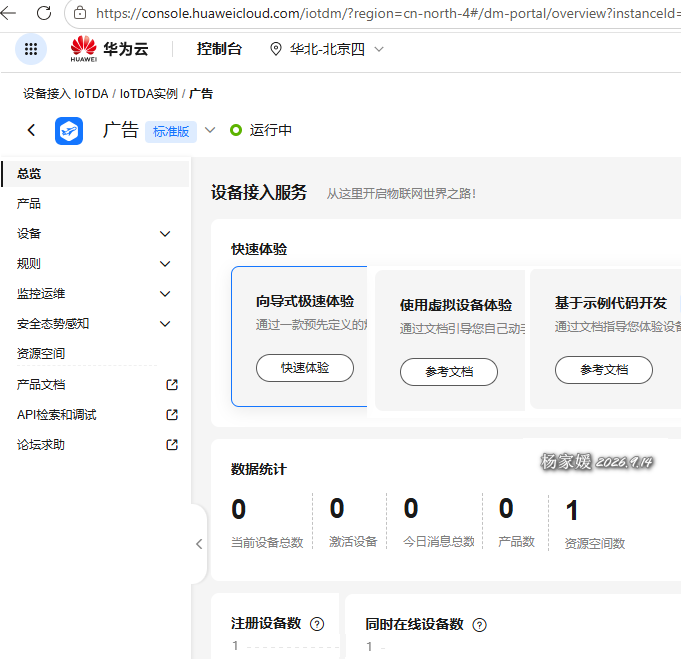Open the 论坛求助 external link icon
This screenshot has height=659, width=681.
[172, 444]
